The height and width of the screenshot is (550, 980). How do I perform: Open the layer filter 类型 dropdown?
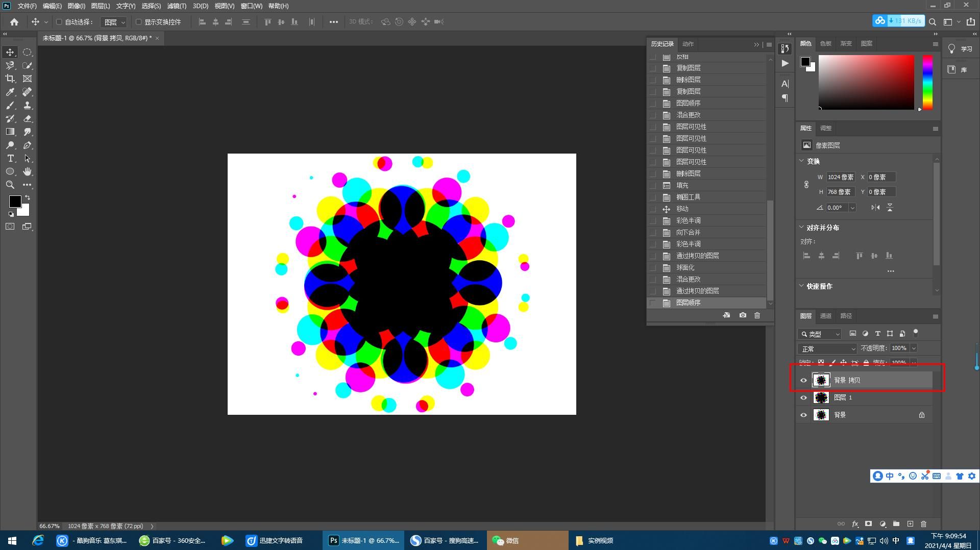820,334
